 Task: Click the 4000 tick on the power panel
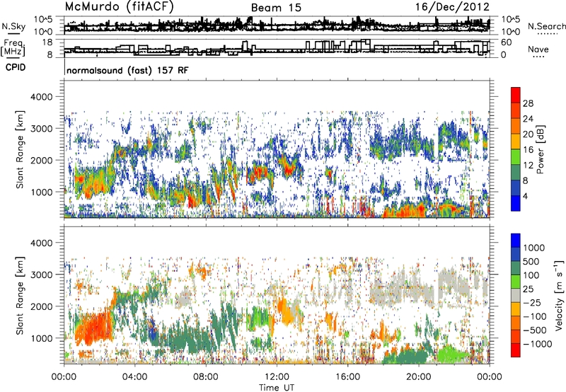point(41,97)
